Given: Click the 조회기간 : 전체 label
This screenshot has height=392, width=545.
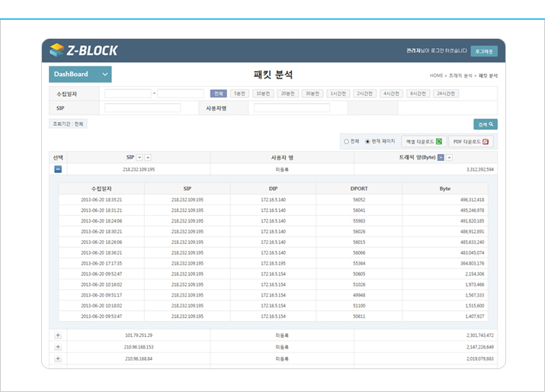Looking at the screenshot, I should tap(68, 124).
